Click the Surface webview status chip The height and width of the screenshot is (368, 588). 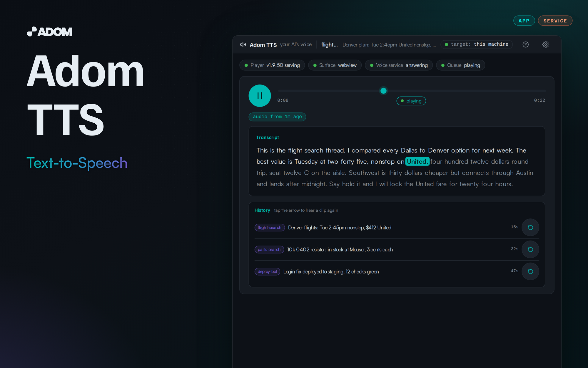[335, 65]
